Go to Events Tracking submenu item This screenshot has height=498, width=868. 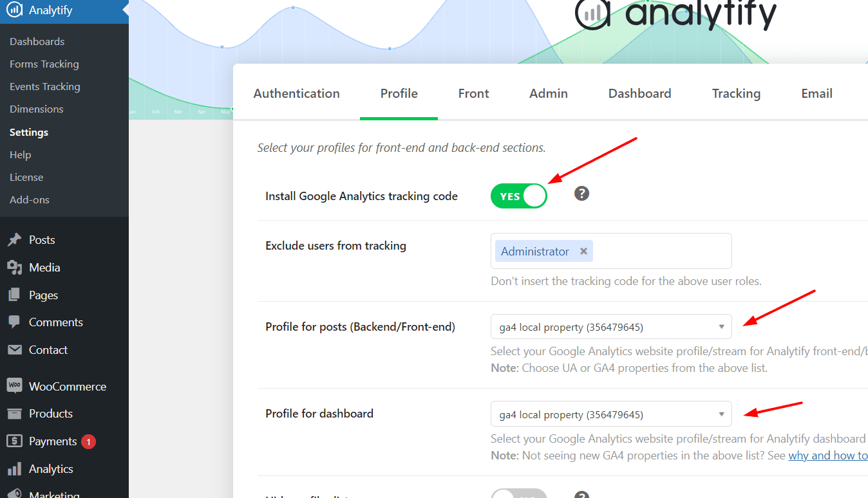[45, 87]
